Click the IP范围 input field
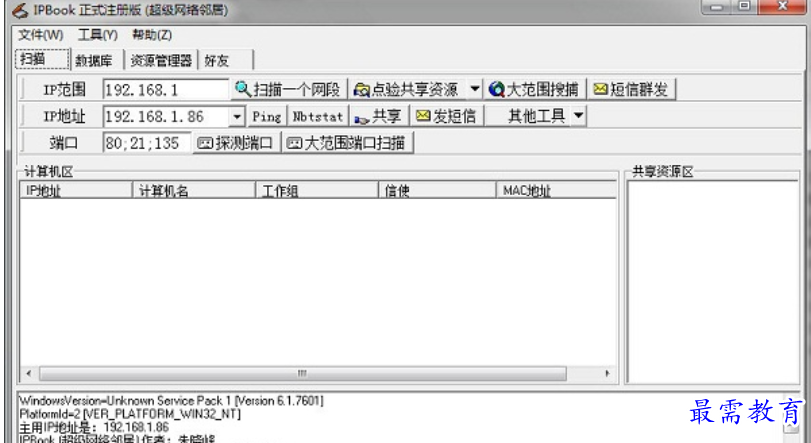811x443 pixels. click(x=166, y=89)
